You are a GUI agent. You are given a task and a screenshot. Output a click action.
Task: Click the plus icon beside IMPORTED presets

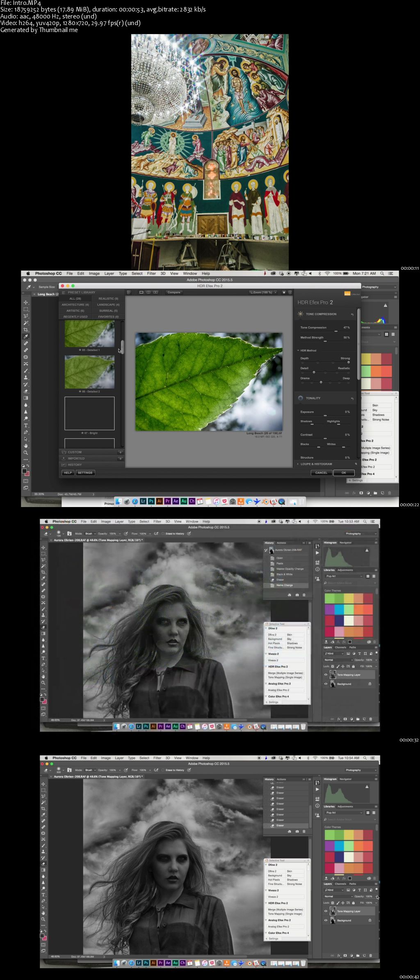[120, 459]
